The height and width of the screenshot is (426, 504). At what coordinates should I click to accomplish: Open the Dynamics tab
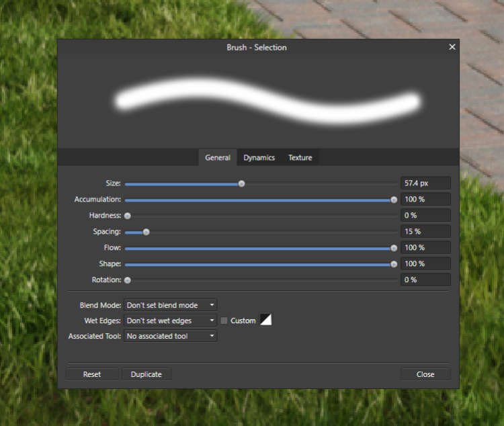tap(259, 157)
